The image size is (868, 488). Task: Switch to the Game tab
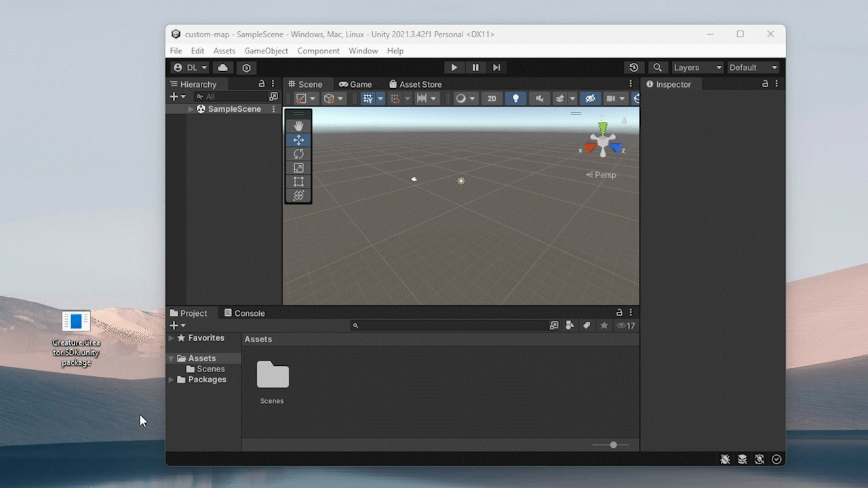point(355,84)
